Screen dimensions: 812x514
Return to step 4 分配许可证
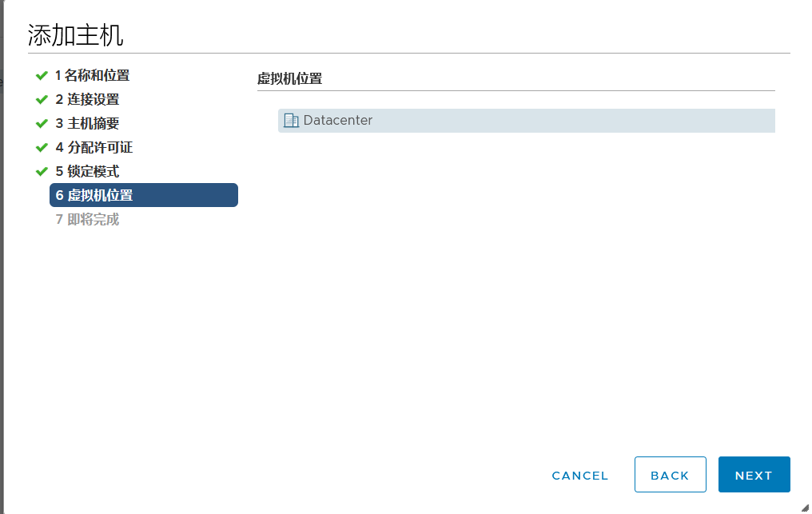click(x=94, y=148)
